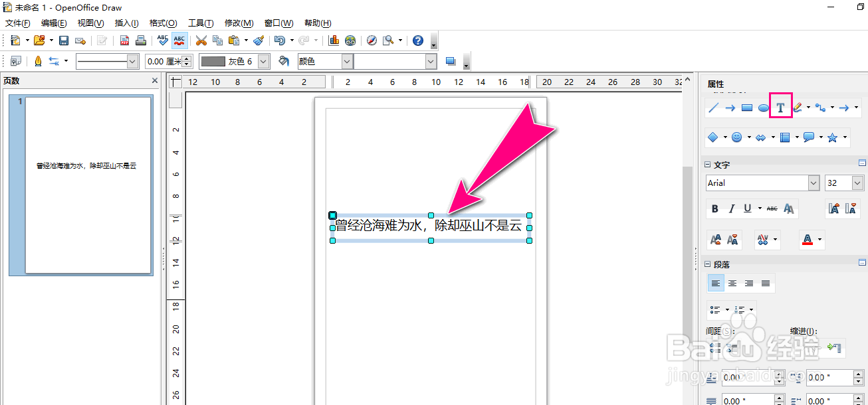The height and width of the screenshot is (405, 868).
Task: Click the star shapes icon
Action: [831, 137]
